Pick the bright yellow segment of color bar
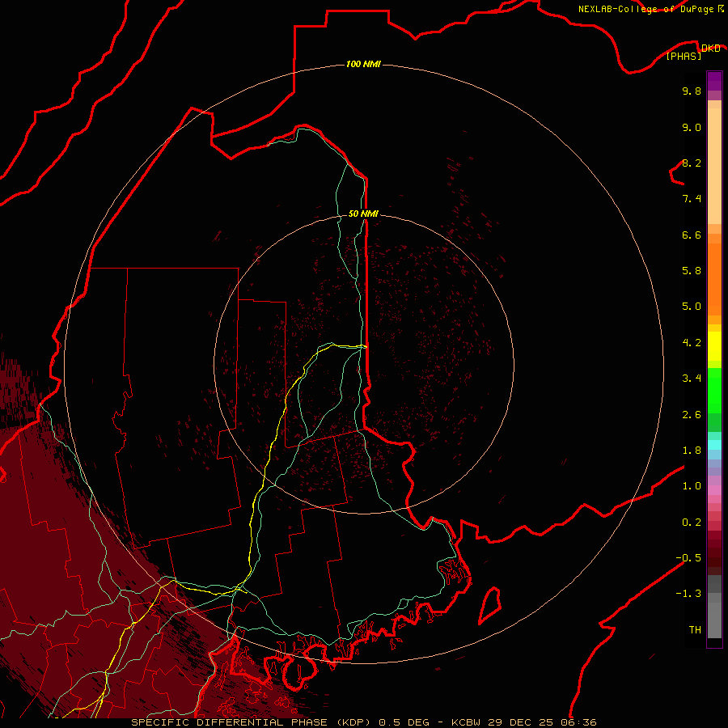 [x=714, y=346]
